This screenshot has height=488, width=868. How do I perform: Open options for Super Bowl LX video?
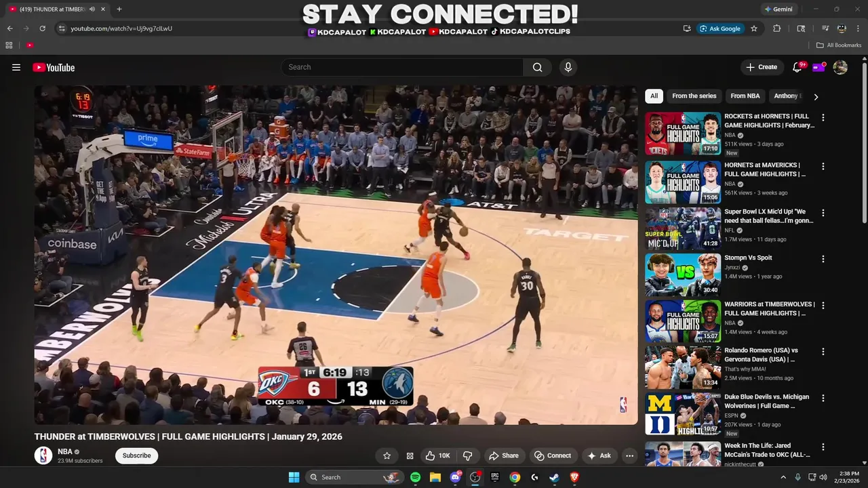[x=823, y=212]
